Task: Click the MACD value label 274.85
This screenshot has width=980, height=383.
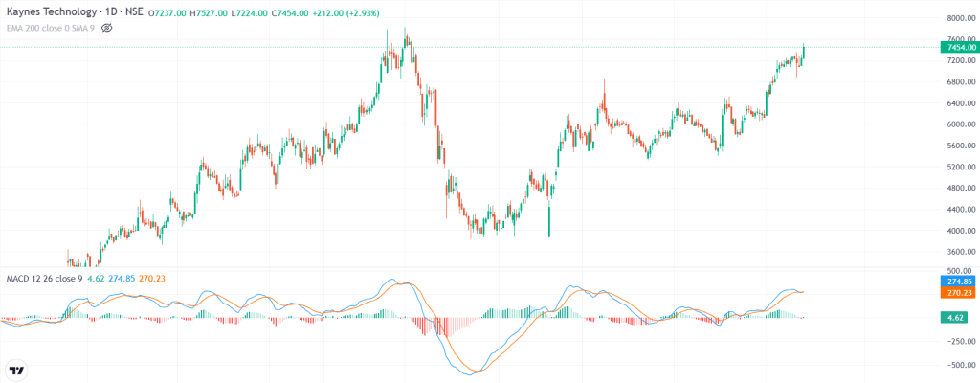Action: tap(959, 282)
